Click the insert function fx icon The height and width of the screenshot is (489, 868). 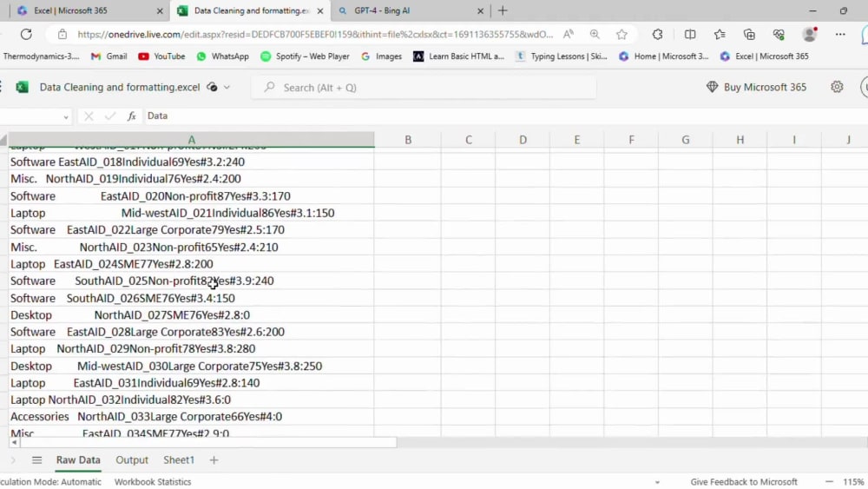point(132,116)
